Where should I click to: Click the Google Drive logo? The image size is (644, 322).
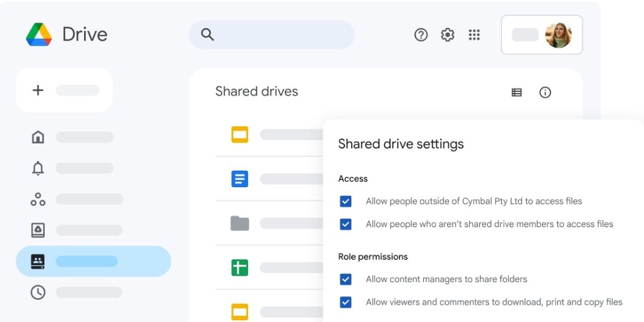coord(39,35)
